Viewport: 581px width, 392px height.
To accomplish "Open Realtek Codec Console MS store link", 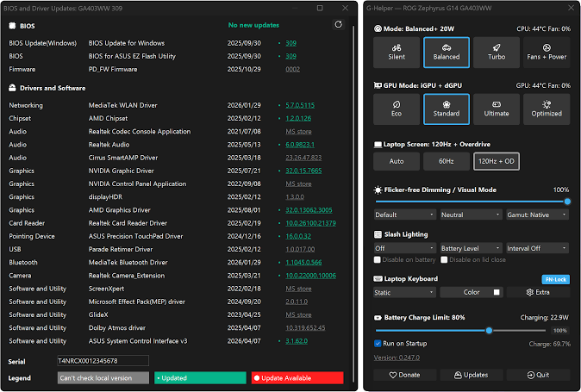I will click(298, 132).
